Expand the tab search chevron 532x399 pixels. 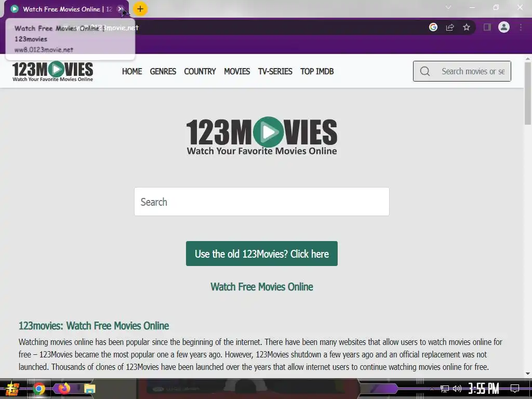point(448,7)
